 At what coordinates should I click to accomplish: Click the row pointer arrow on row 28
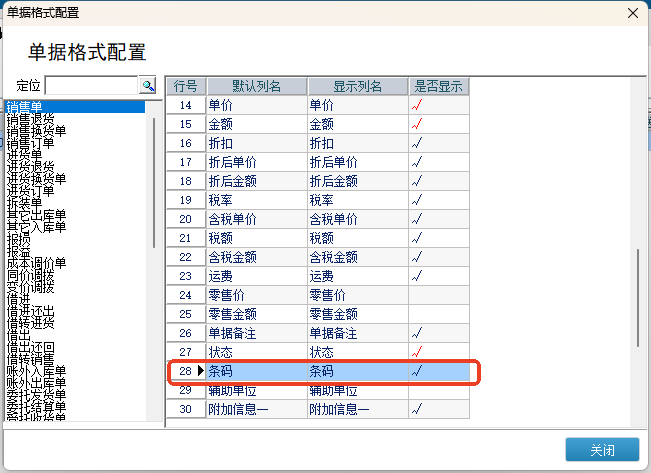200,372
